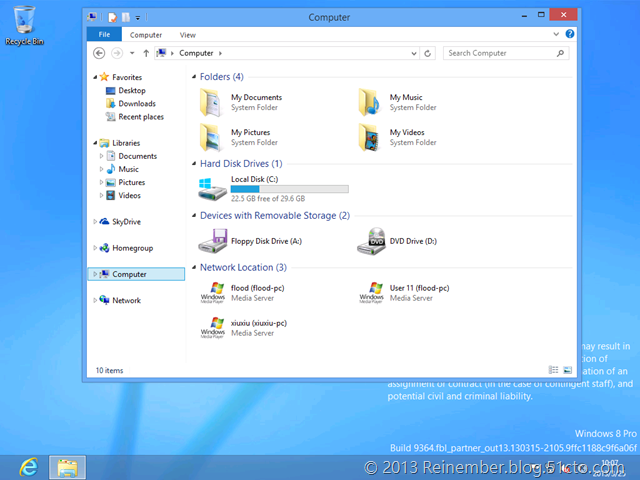
Task: Select the Local Disk (C:) drive icon
Action: [x=212, y=189]
